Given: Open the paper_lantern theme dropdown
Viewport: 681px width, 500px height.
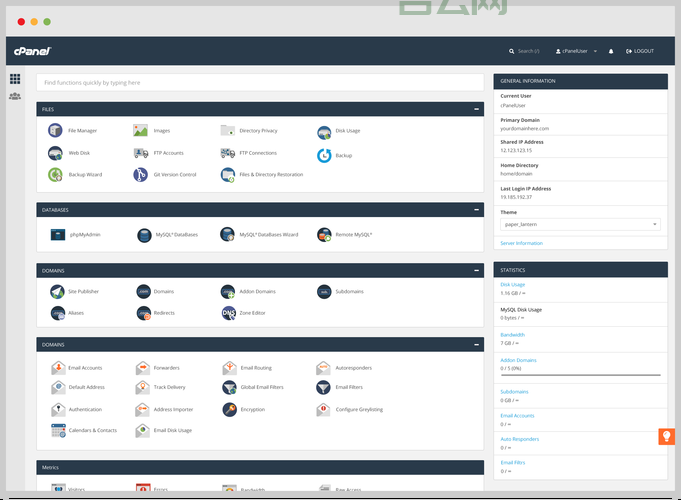Looking at the screenshot, I should (x=581, y=224).
